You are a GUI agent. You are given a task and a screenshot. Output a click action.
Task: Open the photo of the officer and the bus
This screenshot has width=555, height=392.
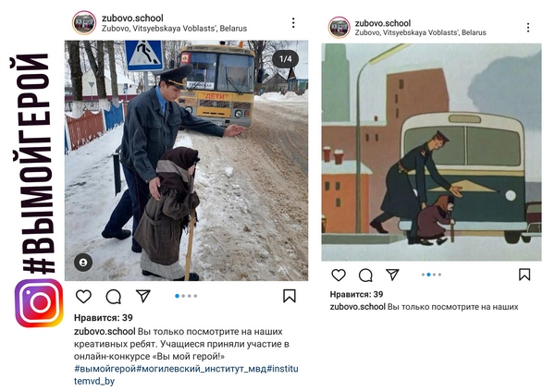[186, 160]
